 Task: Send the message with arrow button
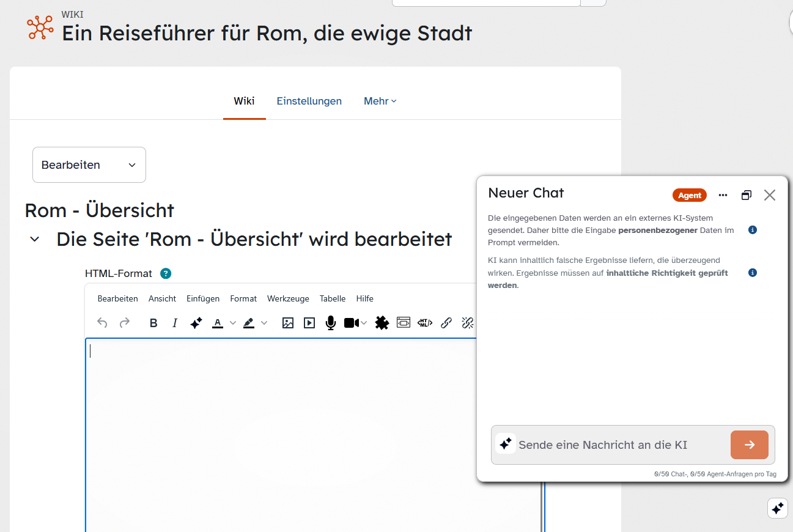[x=749, y=445]
